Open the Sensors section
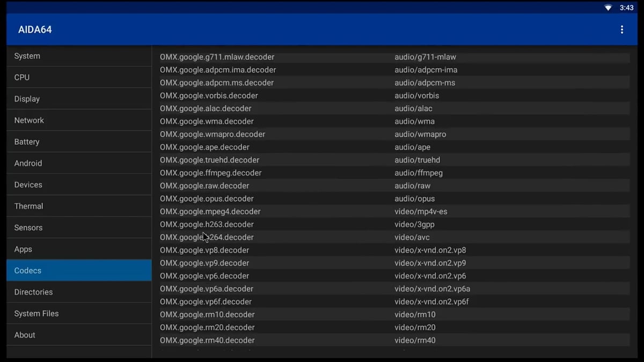The height and width of the screenshot is (362, 644). pos(79,227)
